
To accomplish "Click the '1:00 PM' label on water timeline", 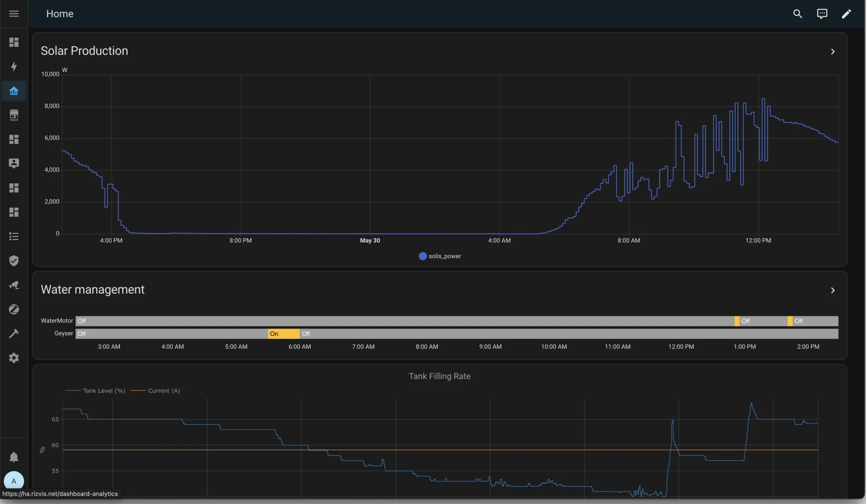I will point(745,347).
